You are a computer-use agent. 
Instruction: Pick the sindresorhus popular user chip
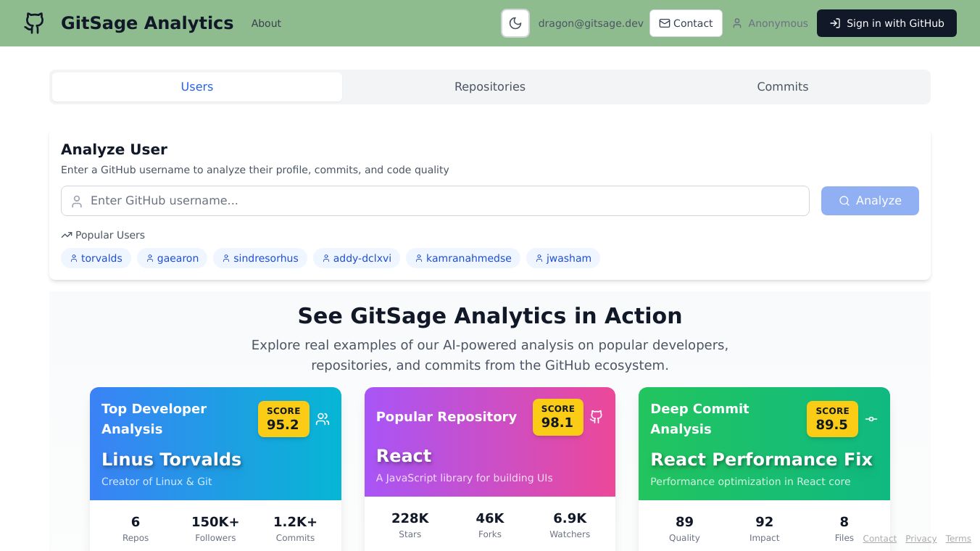click(260, 258)
